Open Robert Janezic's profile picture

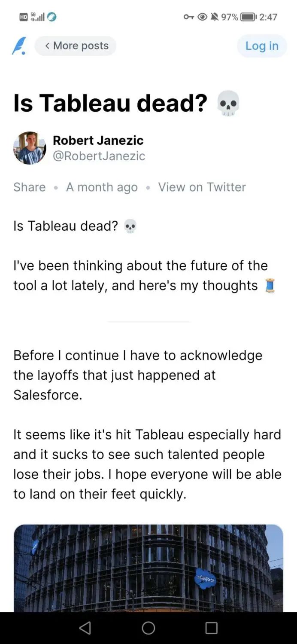(x=30, y=148)
